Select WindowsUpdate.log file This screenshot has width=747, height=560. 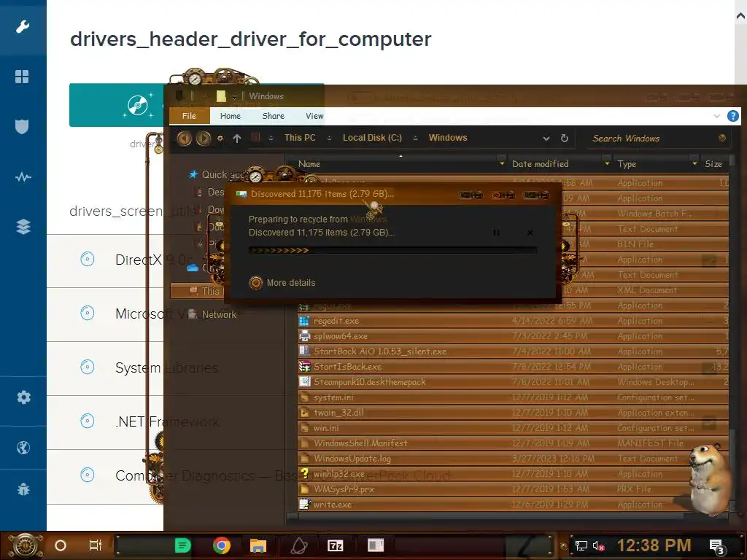[513, 459]
